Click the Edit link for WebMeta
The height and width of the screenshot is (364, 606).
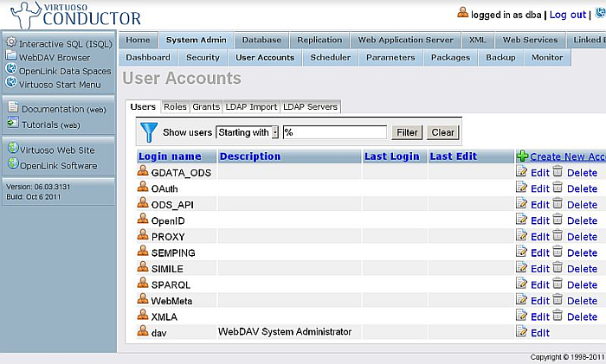tap(540, 301)
